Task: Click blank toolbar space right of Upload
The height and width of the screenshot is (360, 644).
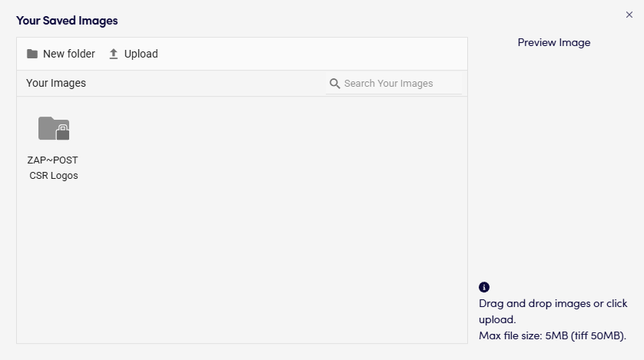Action: [307, 54]
